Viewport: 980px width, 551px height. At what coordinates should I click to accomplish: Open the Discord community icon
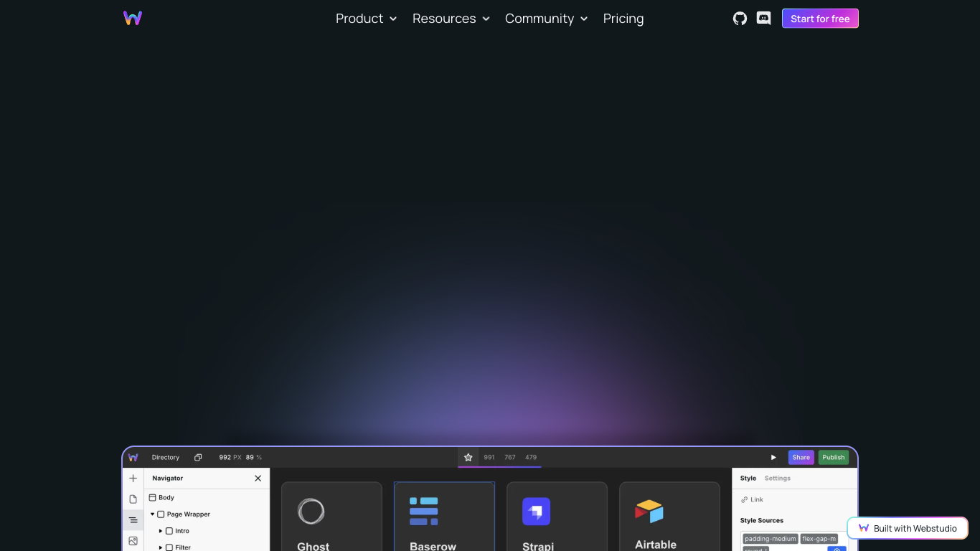pos(763,19)
